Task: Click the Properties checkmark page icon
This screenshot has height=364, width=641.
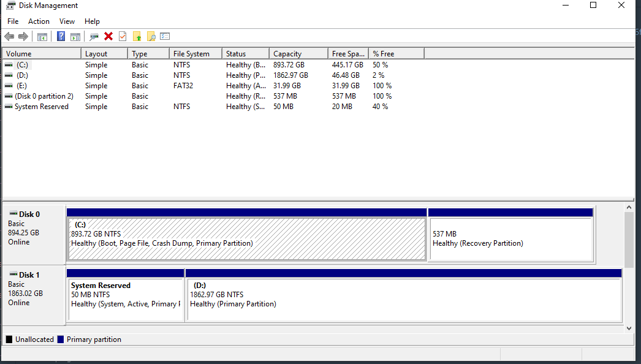Action: pyautogui.click(x=123, y=37)
